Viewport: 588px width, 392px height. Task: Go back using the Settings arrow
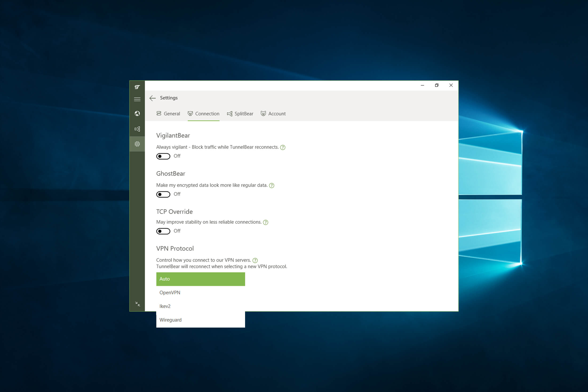(x=152, y=98)
